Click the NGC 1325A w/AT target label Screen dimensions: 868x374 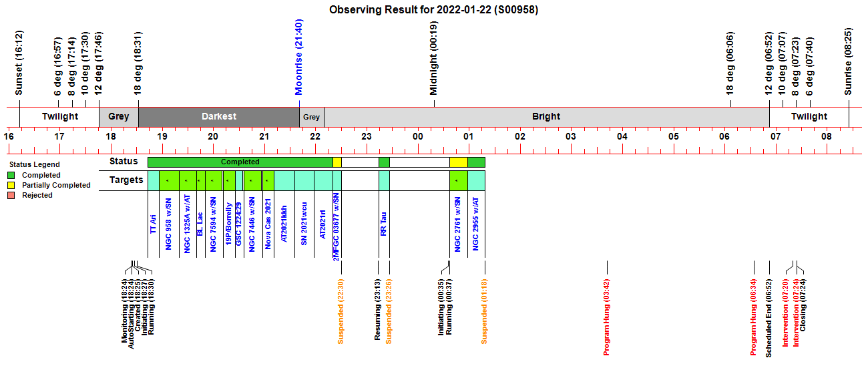188,224
